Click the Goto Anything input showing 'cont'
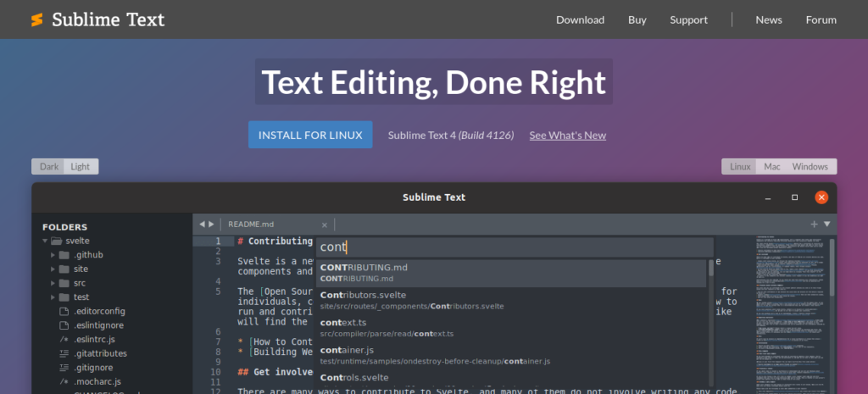This screenshot has width=868, height=394. pyautogui.click(x=515, y=247)
